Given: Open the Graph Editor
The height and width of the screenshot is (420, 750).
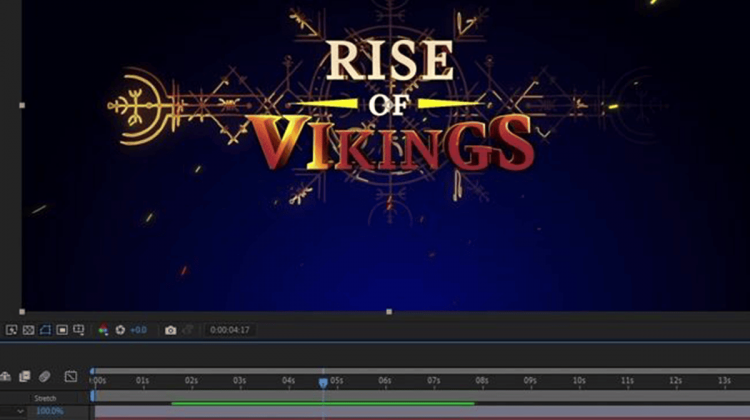Looking at the screenshot, I should pos(70,376).
